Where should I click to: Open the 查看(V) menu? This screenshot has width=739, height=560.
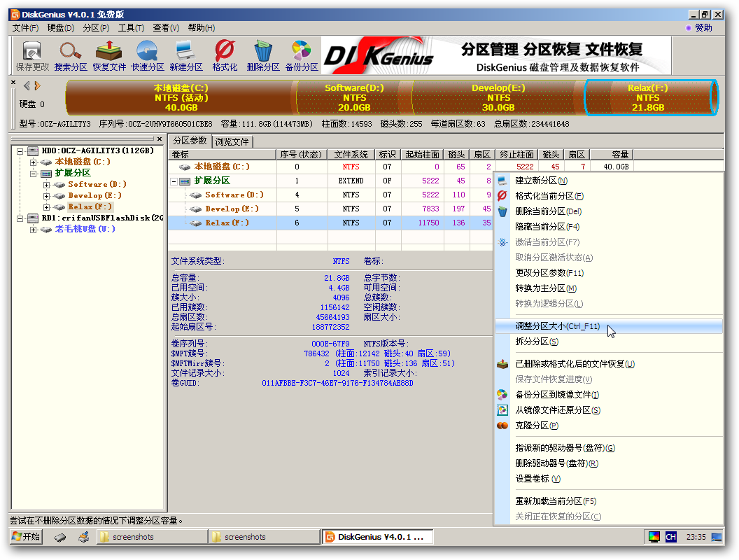[166, 28]
